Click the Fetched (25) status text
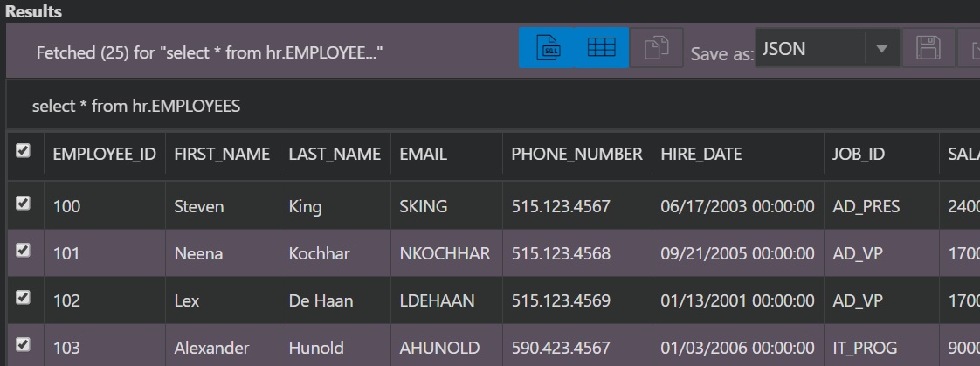This screenshot has width=980, height=366. [210, 53]
